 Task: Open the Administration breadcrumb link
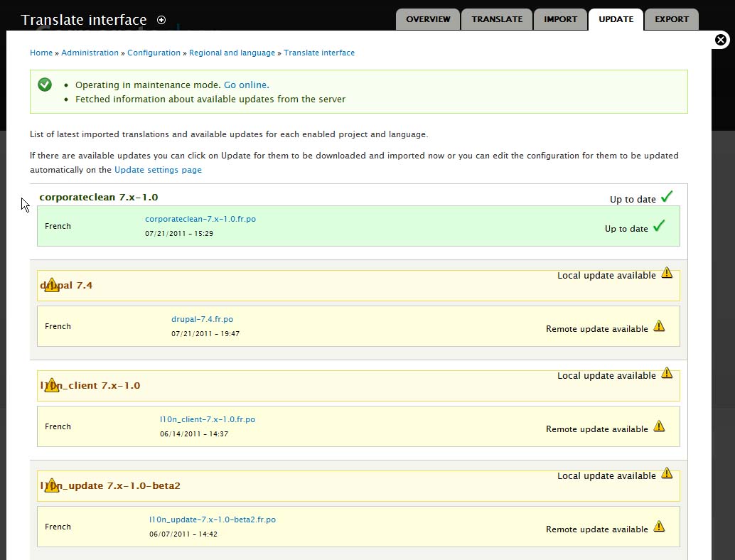[x=90, y=53]
